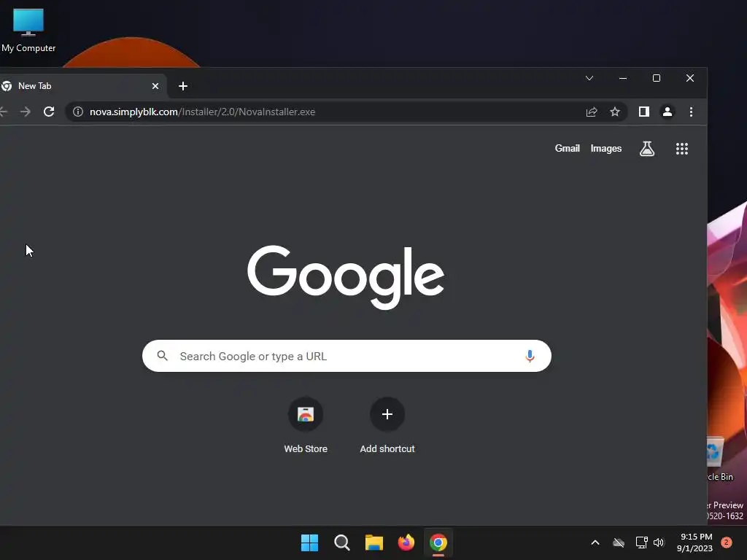Maximize the Chrome window
This screenshot has width=747, height=560.
pos(657,78)
